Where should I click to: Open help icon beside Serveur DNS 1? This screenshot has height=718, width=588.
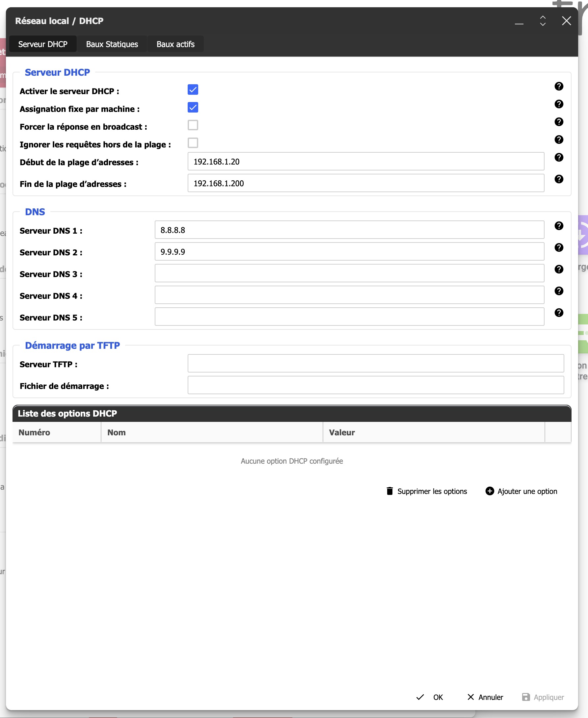coord(559,226)
